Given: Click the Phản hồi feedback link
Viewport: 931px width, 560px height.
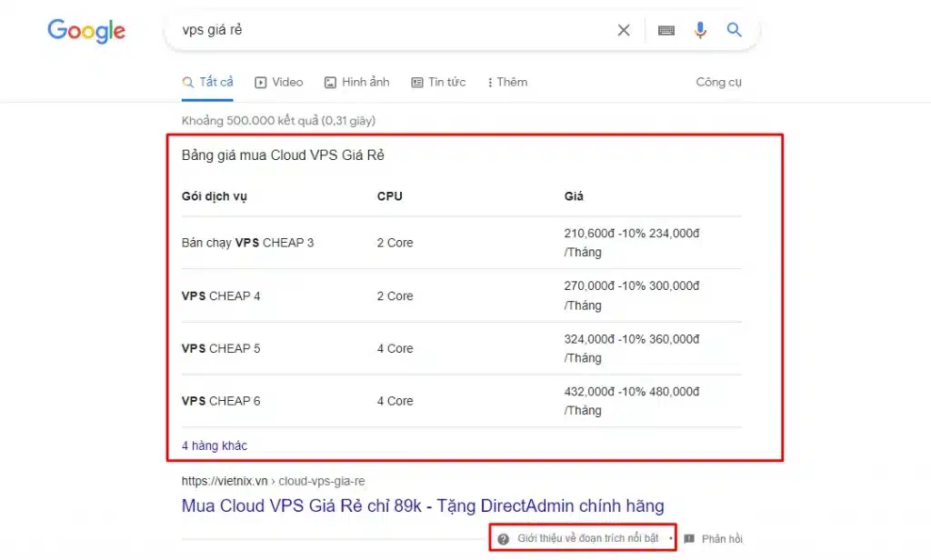Looking at the screenshot, I should point(722,539).
